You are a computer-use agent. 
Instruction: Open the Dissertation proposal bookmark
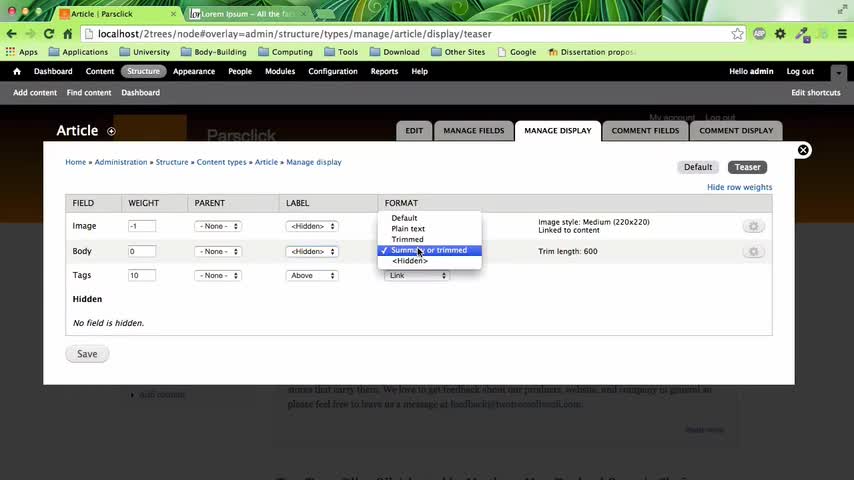(x=591, y=52)
